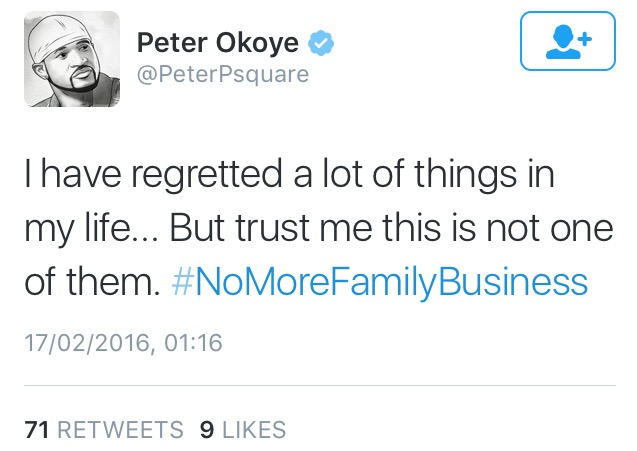Click the number 9 like count
The width and height of the screenshot is (637, 451).
(207, 430)
